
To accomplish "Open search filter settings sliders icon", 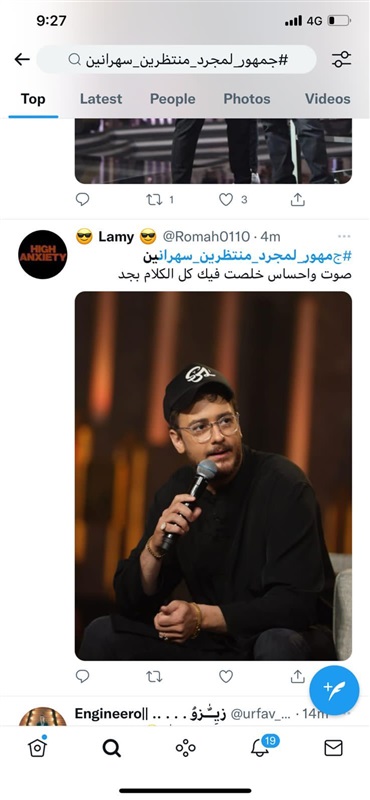I will [341, 60].
